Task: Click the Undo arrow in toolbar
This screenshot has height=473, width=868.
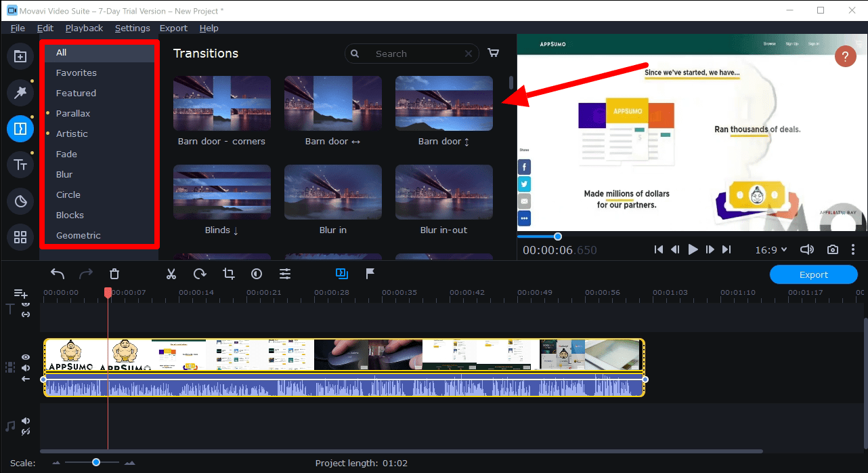Action: (58, 274)
